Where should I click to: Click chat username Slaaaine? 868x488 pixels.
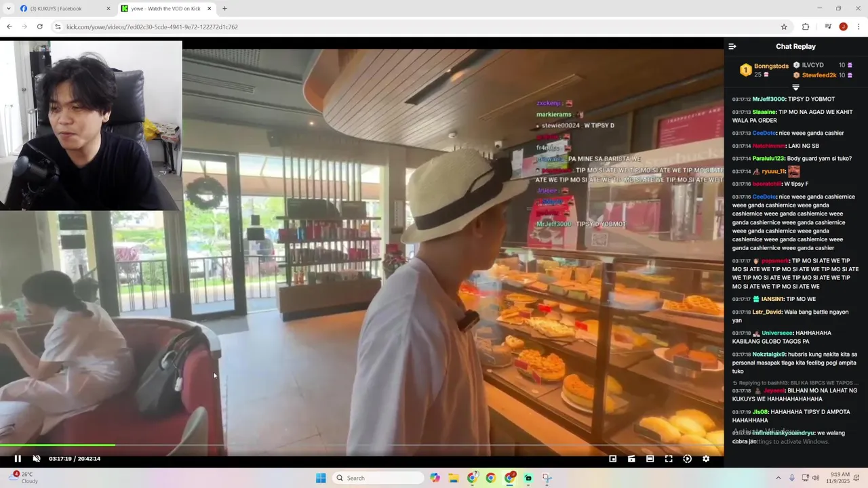tap(764, 112)
